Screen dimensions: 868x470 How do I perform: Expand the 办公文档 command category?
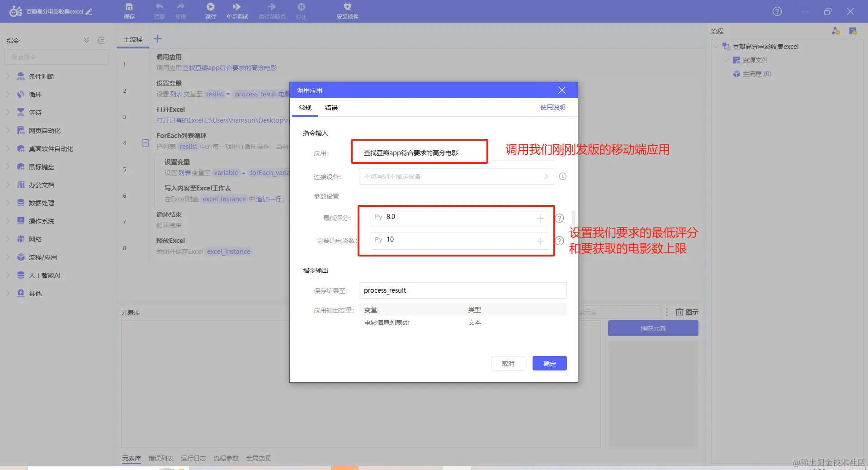(x=8, y=185)
